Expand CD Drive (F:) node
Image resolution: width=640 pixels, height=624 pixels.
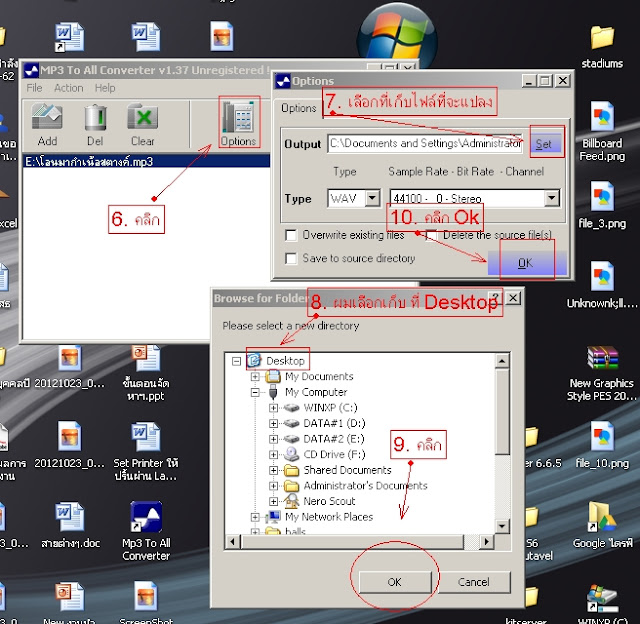(273, 455)
